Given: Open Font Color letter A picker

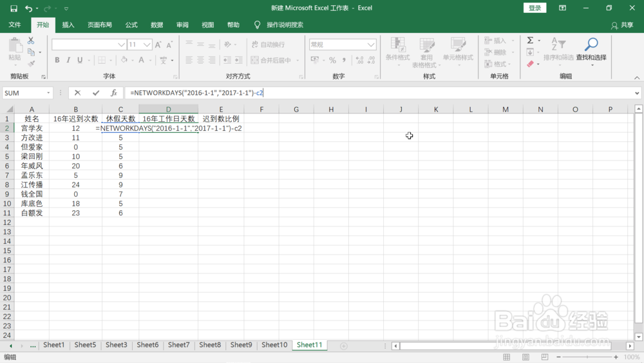Looking at the screenshot, I should [141, 60].
